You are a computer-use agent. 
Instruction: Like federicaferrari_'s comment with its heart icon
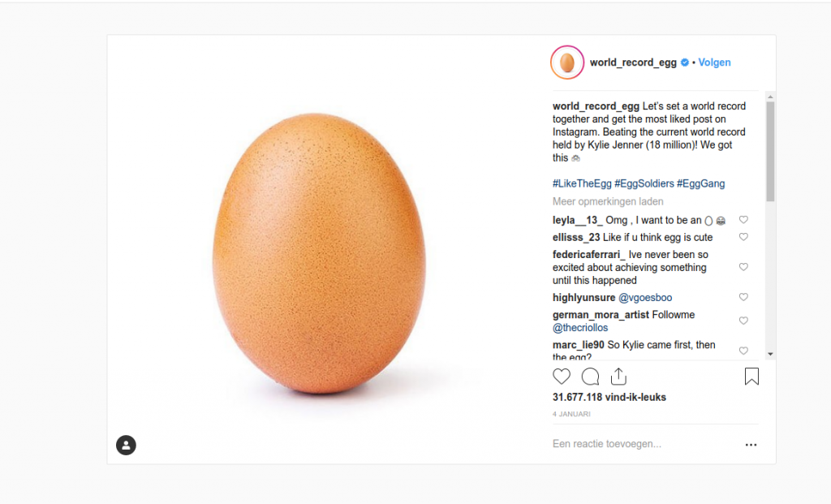point(743,266)
